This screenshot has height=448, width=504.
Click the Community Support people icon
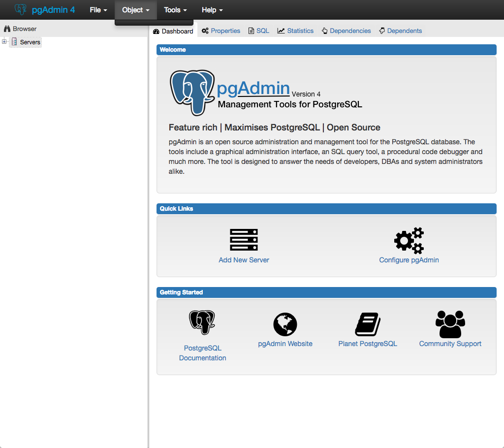tap(450, 323)
